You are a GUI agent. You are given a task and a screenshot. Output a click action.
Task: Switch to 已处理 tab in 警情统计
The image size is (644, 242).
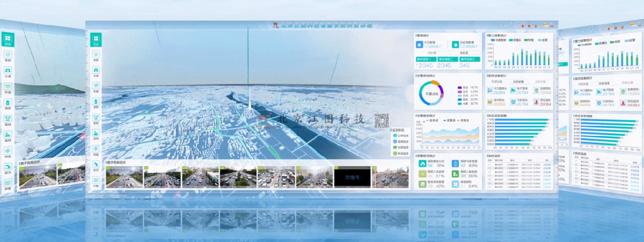(x=432, y=53)
